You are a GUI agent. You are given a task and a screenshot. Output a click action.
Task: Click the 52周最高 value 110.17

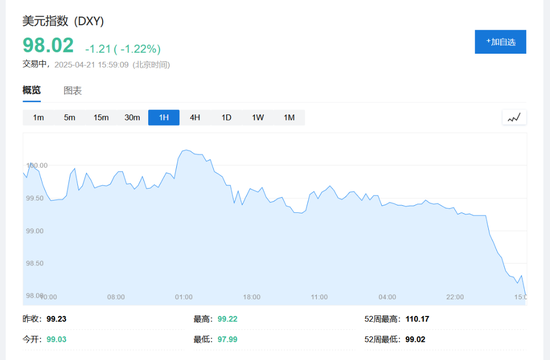(417, 319)
